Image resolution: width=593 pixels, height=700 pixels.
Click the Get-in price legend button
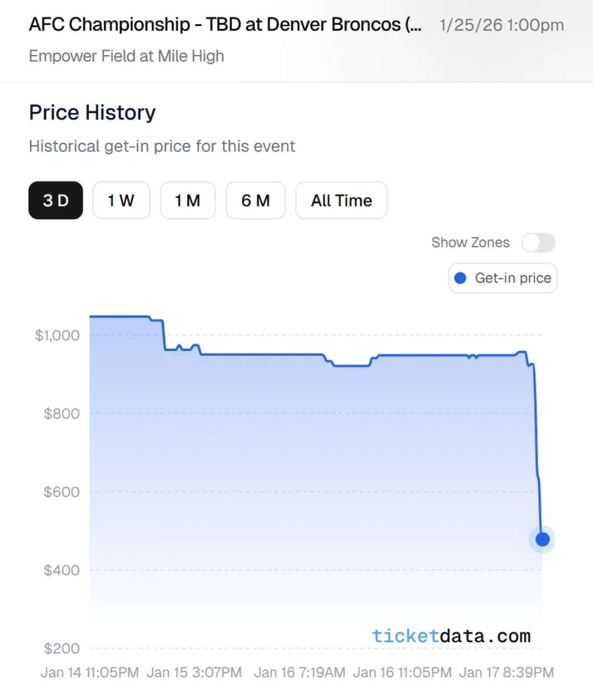pos(502,278)
